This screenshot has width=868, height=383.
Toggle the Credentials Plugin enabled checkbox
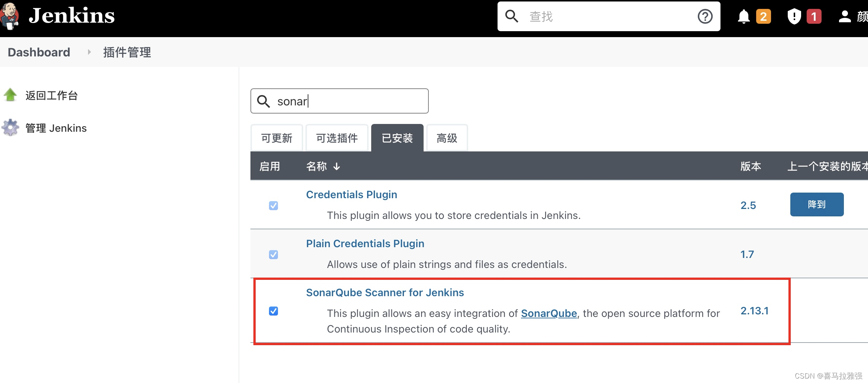(x=273, y=206)
